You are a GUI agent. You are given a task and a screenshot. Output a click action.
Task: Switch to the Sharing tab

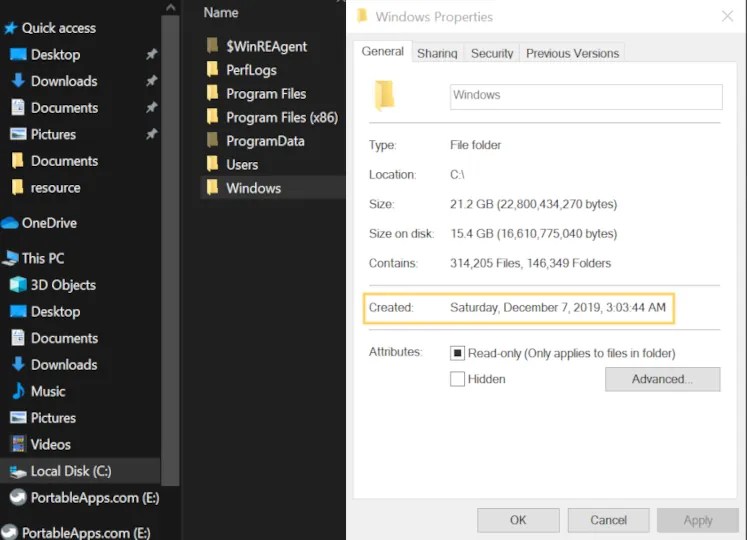coord(437,53)
